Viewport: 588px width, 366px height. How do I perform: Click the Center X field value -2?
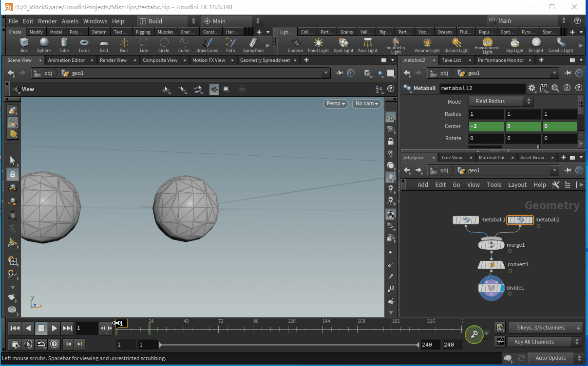coord(486,127)
